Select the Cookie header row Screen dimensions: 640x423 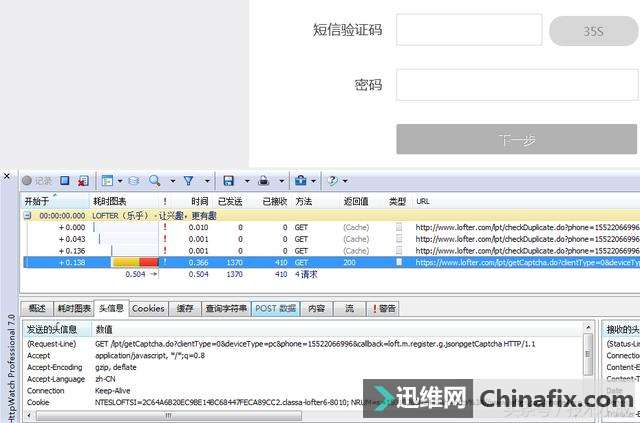coord(303,402)
